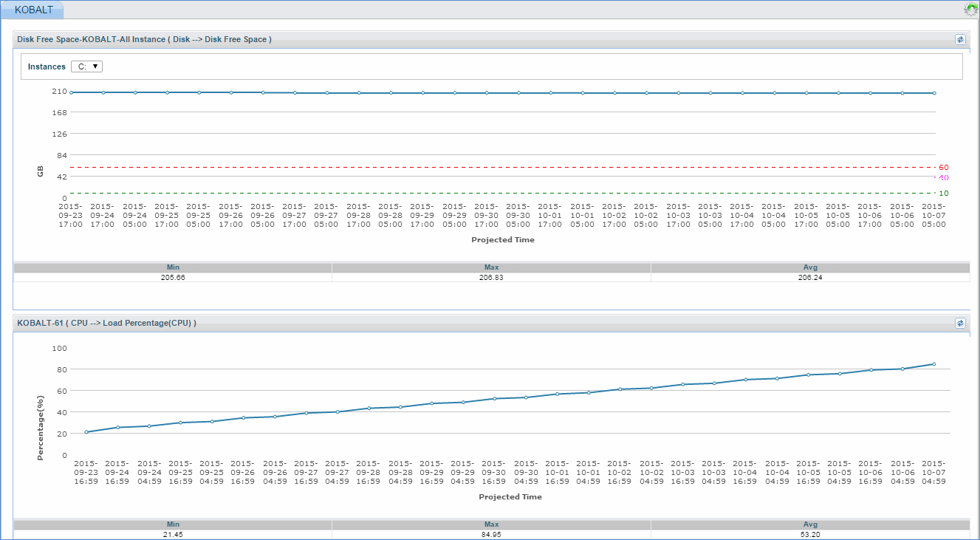Viewport: 980px width, 540px height.
Task: Click the Disk Free Space panel title
Action: coord(144,40)
